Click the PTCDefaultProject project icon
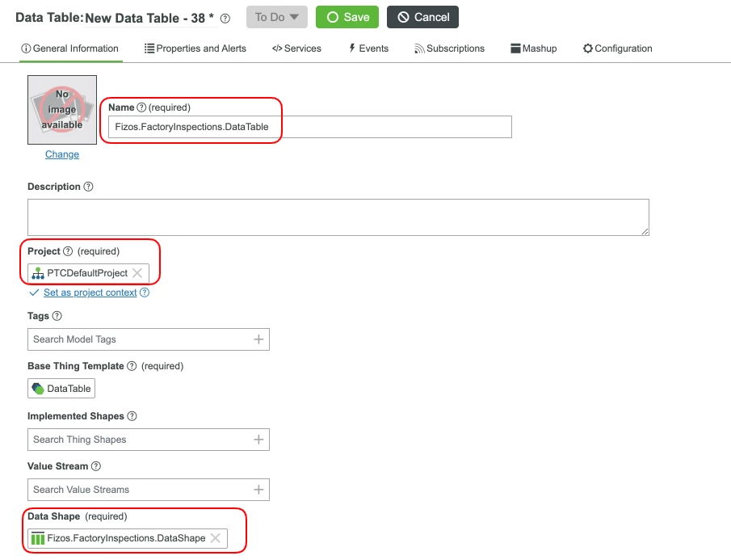 pos(38,273)
